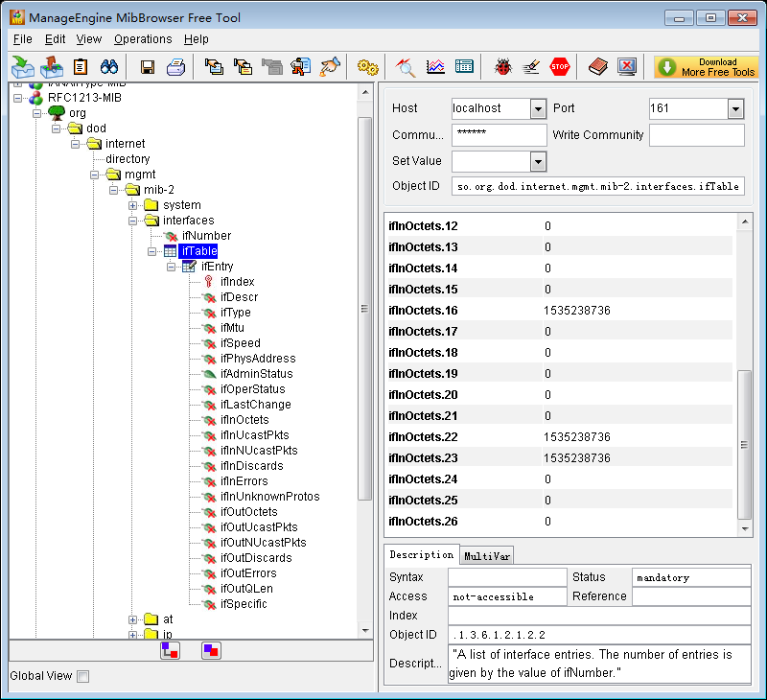The image size is (767, 700).
Task: Select the ifOutOctets tree node
Action: click(x=248, y=512)
